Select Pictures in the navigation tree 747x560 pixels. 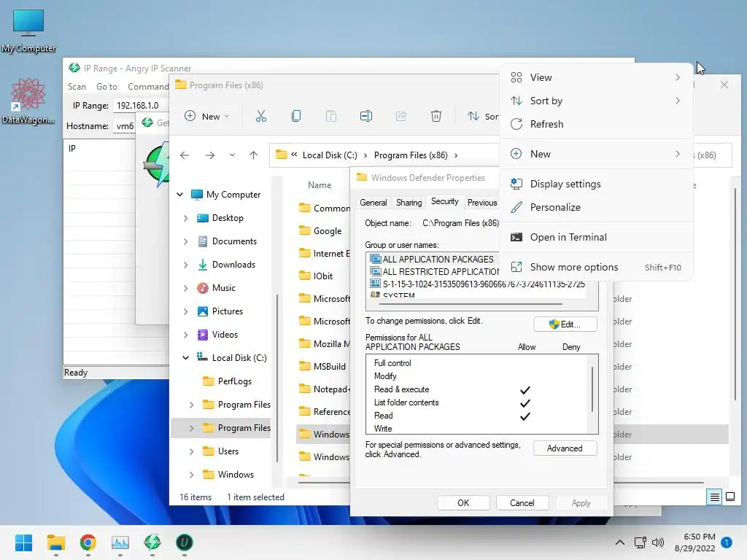228,311
